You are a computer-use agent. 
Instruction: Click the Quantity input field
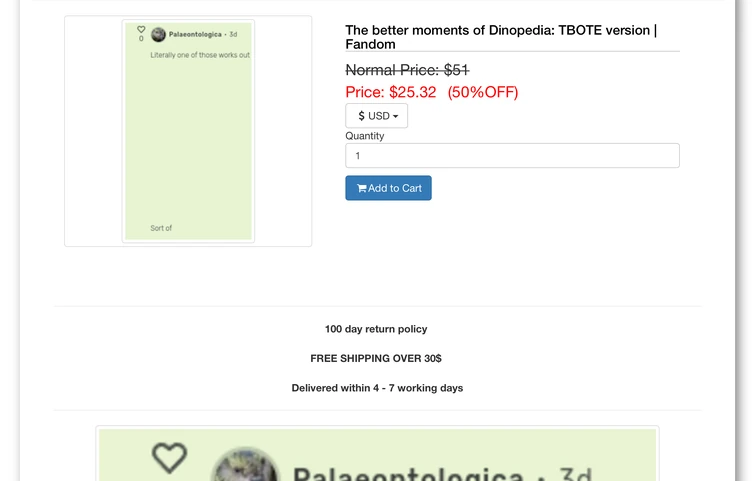click(512, 155)
